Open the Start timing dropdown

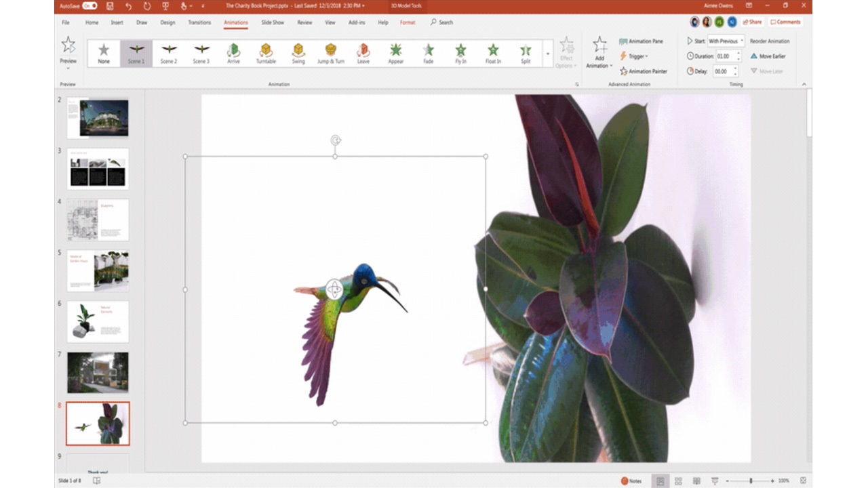726,41
